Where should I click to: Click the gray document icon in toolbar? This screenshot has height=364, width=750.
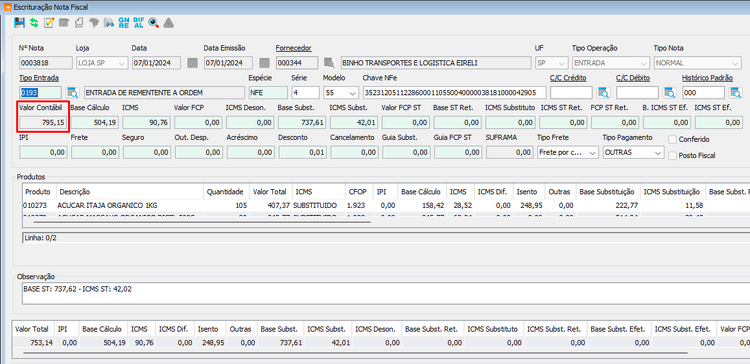(79, 22)
